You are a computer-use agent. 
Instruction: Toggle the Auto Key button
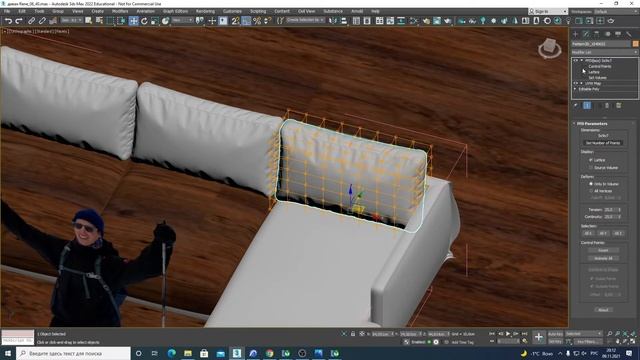(555, 334)
